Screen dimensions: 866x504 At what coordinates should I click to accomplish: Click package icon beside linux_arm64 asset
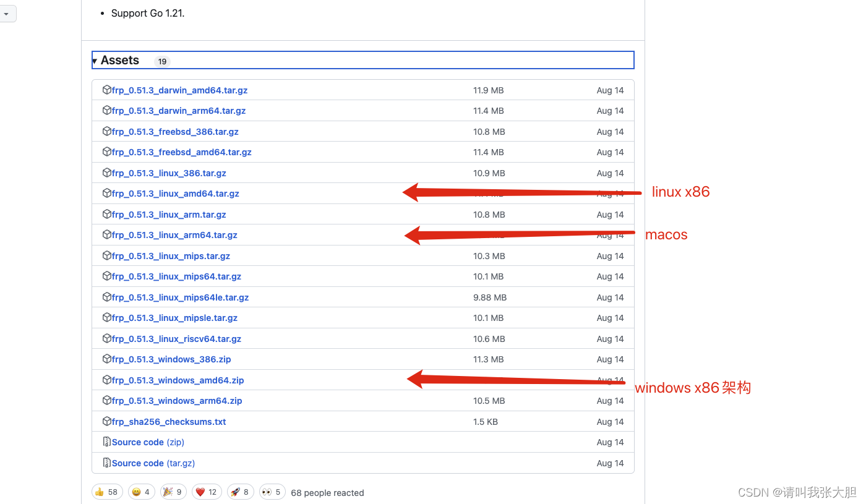tap(107, 235)
